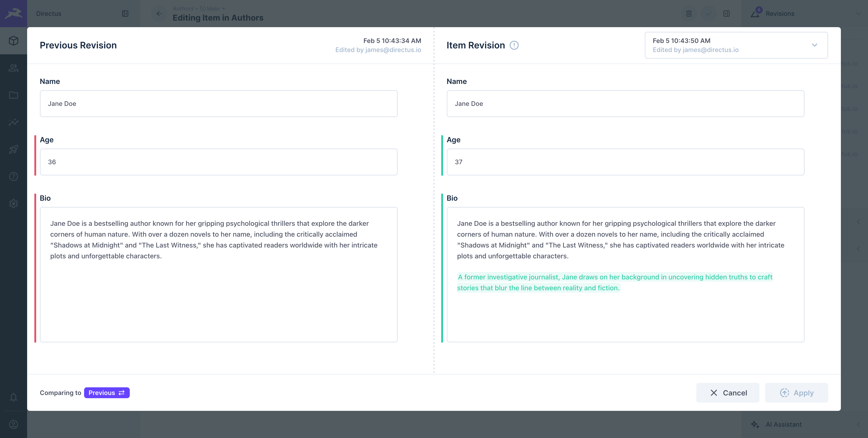The height and width of the screenshot is (438, 868).
Task: Click the Jane Doe name input field
Action: click(219, 104)
